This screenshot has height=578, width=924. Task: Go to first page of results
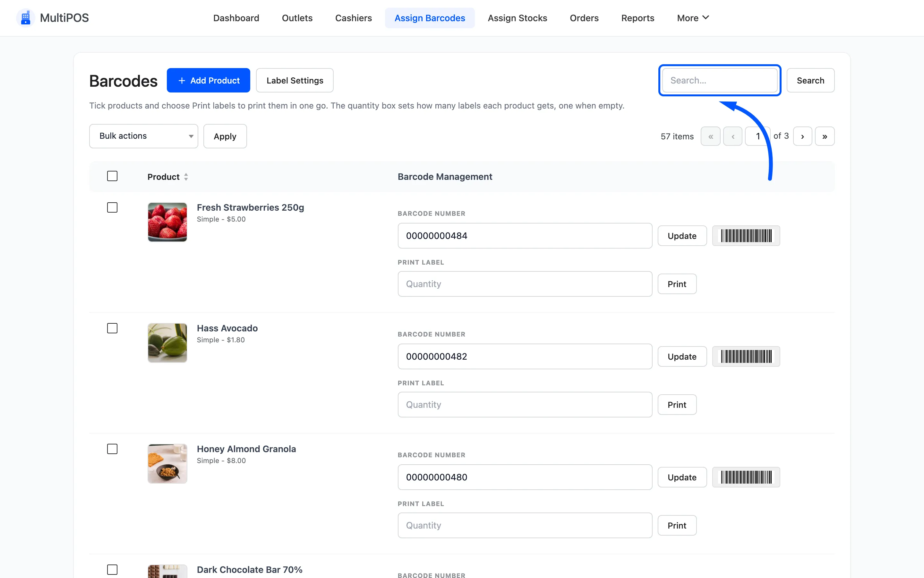(x=710, y=136)
